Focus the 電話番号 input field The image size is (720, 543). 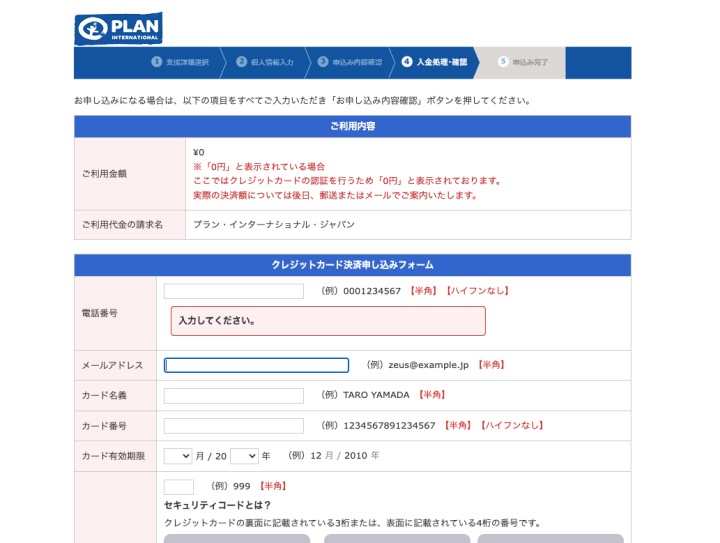click(234, 291)
